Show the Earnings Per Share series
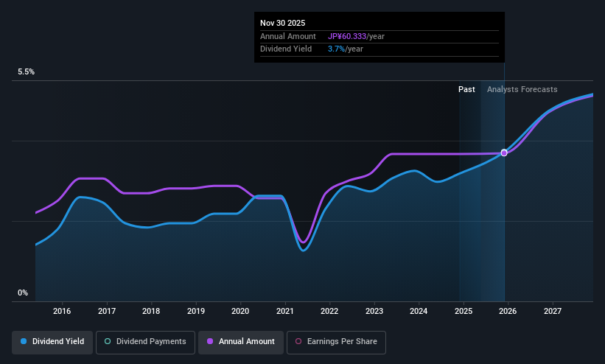Viewport: 605px width, 364px height. (336, 342)
